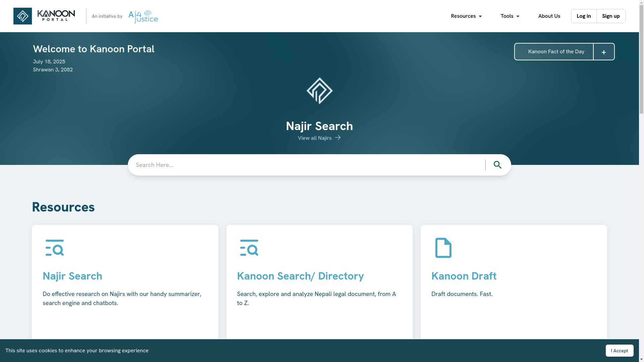This screenshot has height=362, width=644.
Task: Click the Kanoon Draft document icon
Action: (443, 248)
